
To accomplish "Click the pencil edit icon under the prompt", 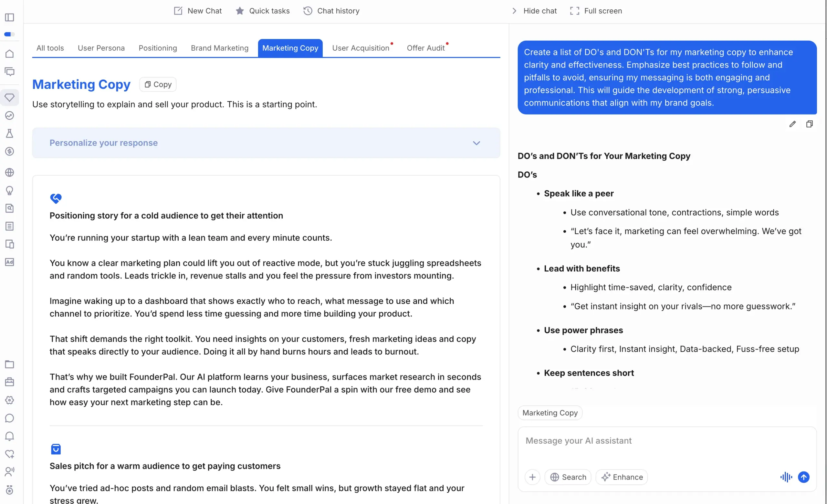I will point(793,124).
